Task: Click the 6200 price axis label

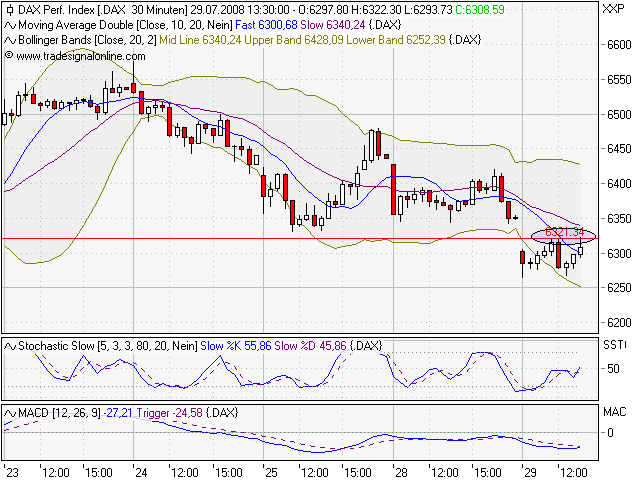Action: 619,323
